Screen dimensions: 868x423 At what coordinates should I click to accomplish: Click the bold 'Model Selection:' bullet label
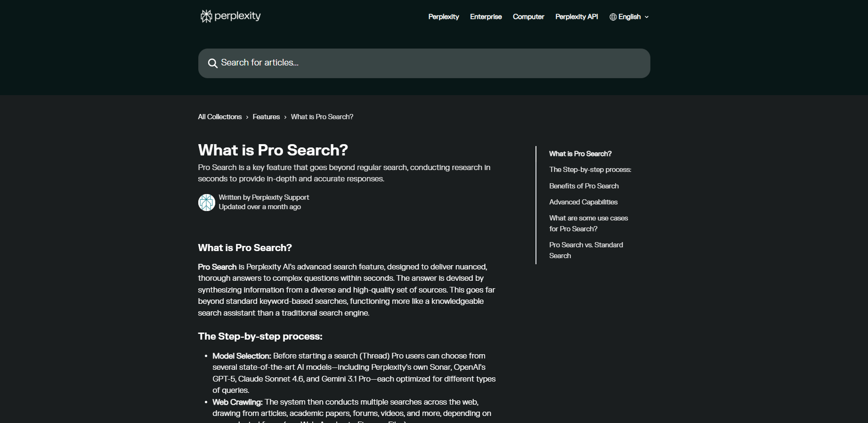tap(242, 356)
